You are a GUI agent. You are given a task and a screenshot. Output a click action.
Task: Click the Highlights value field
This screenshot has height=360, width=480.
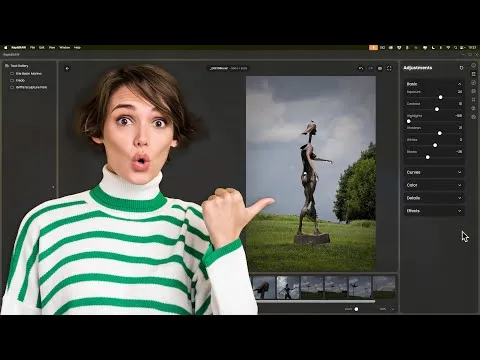458,116
